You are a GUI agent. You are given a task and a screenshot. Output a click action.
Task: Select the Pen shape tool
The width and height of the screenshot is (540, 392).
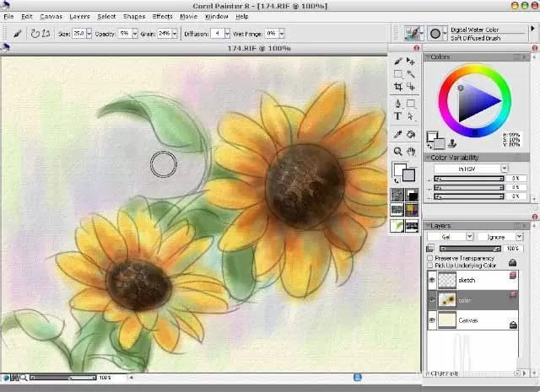pyautogui.click(x=397, y=103)
